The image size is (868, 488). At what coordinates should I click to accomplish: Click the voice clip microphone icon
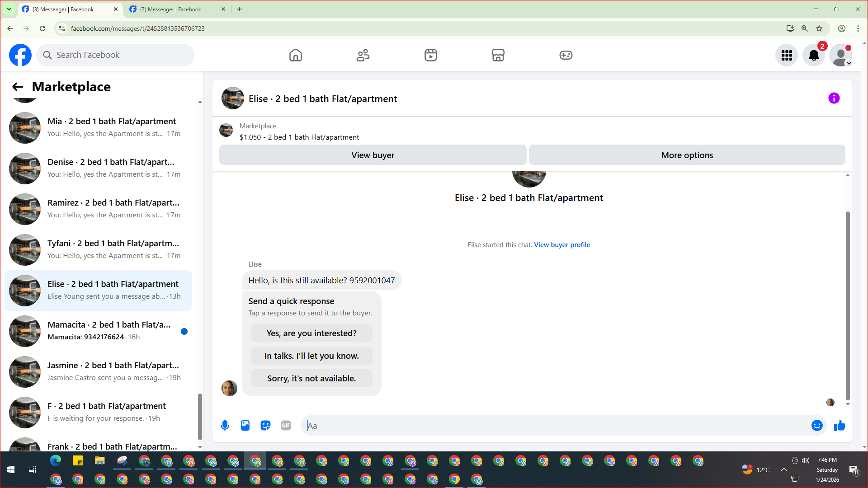(x=225, y=426)
